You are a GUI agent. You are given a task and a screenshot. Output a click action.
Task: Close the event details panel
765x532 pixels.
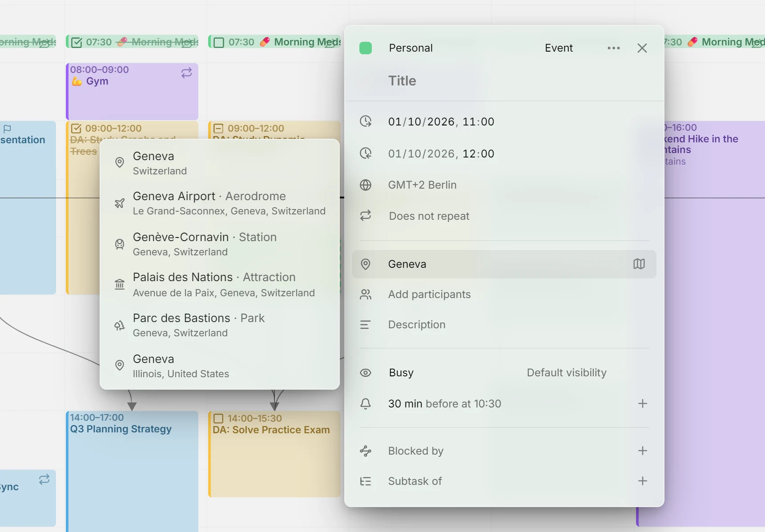coord(642,48)
